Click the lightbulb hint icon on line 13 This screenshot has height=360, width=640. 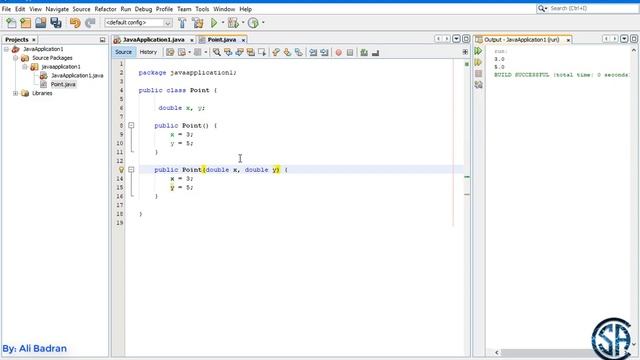pyautogui.click(x=121, y=169)
